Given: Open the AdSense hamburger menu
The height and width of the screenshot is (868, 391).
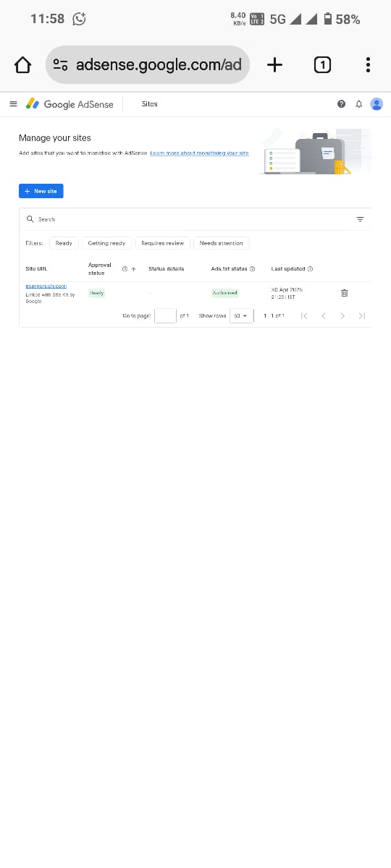Looking at the screenshot, I should (13, 104).
